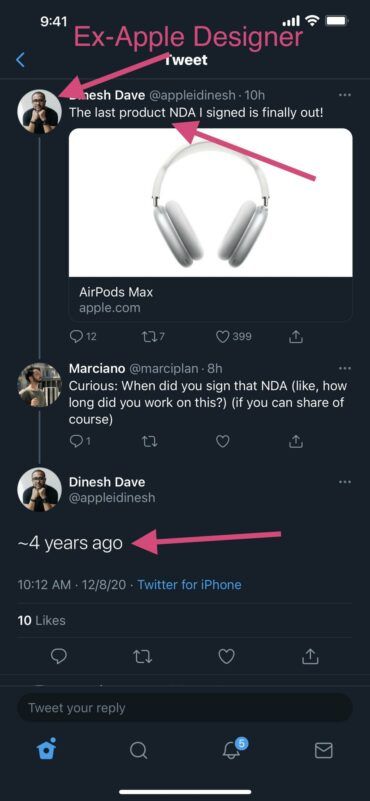The height and width of the screenshot is (801, 370).
Task: Open the AirPods Max apple.com link card
Action: [x=211, y=225]
